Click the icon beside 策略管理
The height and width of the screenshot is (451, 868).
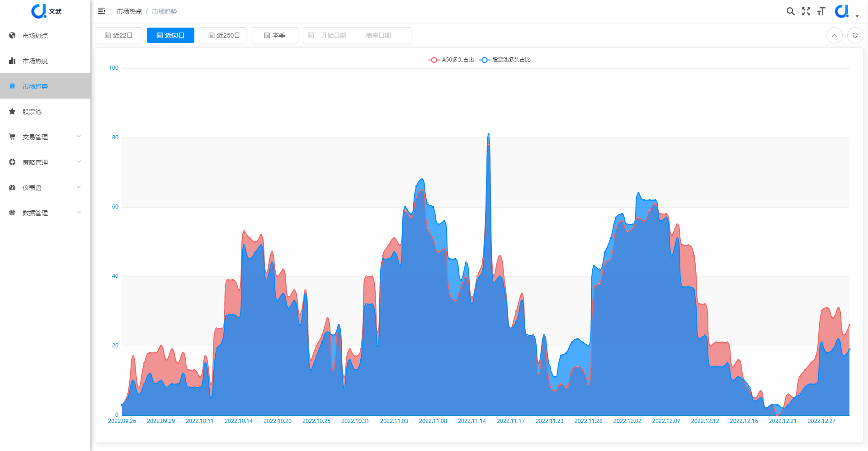[x=12, y=162]
